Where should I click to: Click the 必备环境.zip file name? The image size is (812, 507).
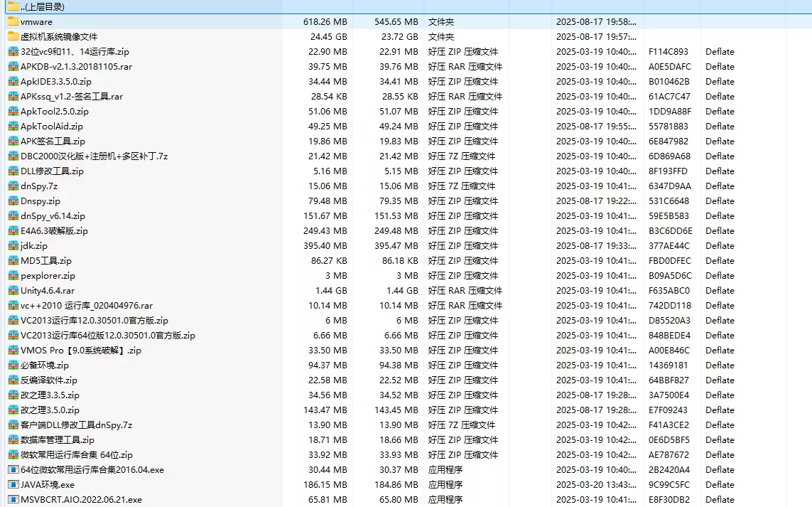[45, 365]
